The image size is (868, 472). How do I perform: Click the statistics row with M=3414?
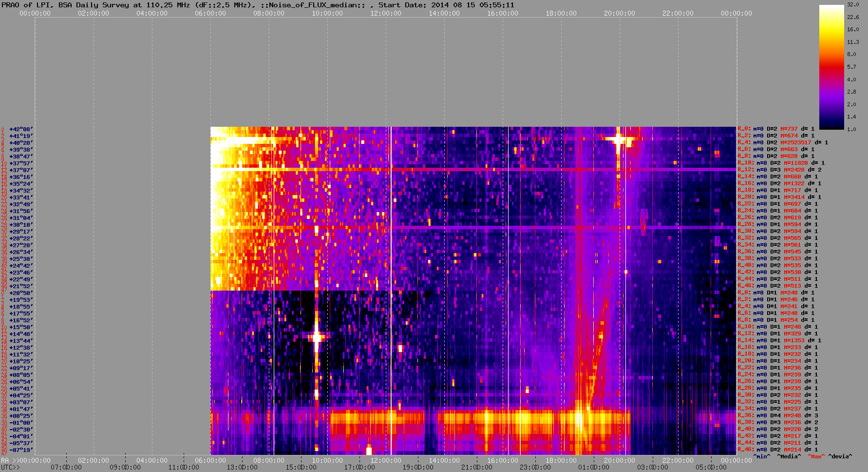(x=779, y=197)
